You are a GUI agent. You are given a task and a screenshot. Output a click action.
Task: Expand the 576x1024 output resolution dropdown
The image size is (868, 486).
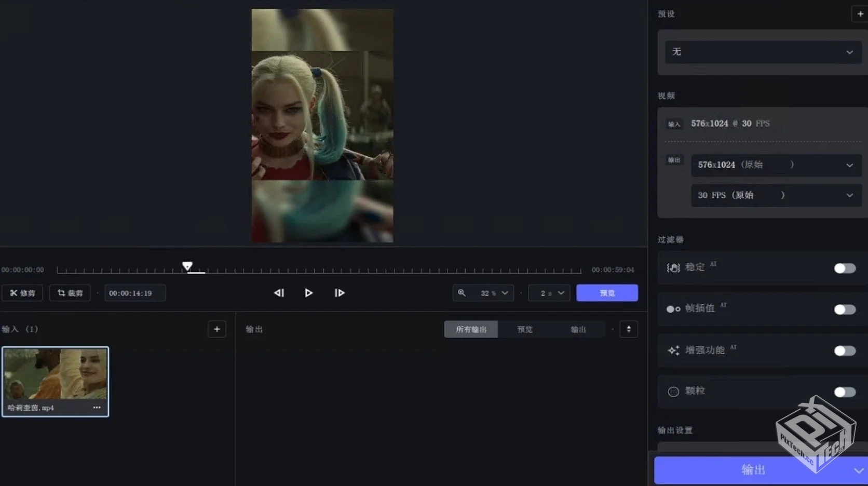point(776,165)
